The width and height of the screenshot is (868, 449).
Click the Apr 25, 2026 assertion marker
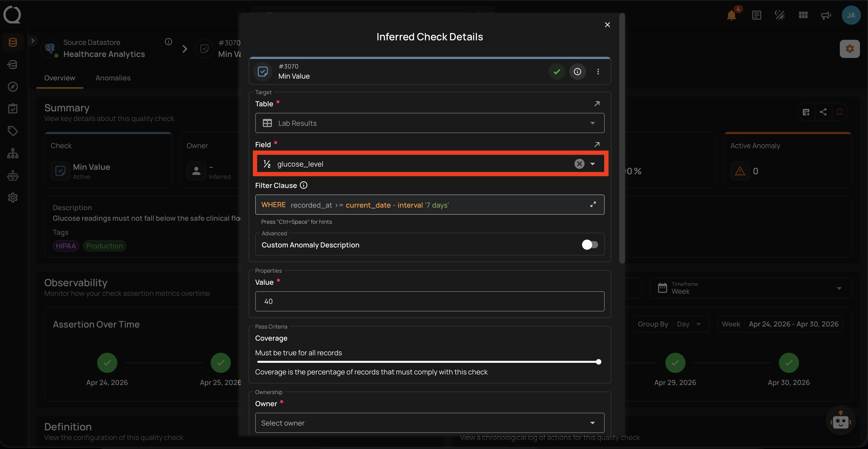(221, 363)
